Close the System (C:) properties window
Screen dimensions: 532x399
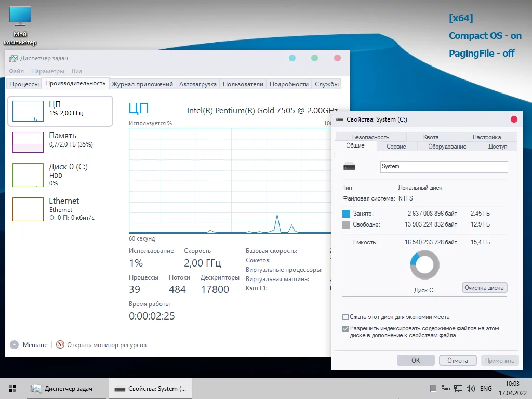(514, 119)
